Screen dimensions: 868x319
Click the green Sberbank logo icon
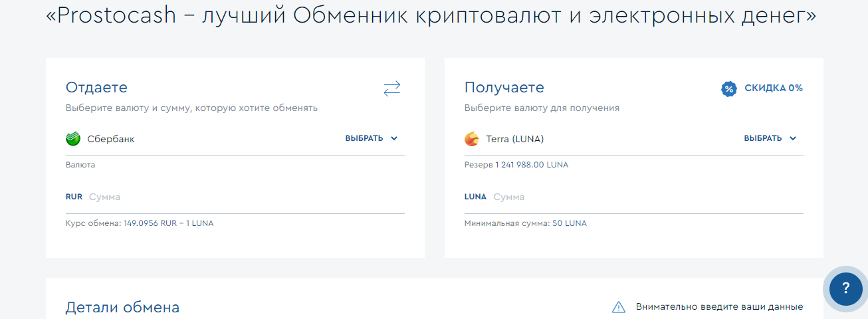coord(73,139)
